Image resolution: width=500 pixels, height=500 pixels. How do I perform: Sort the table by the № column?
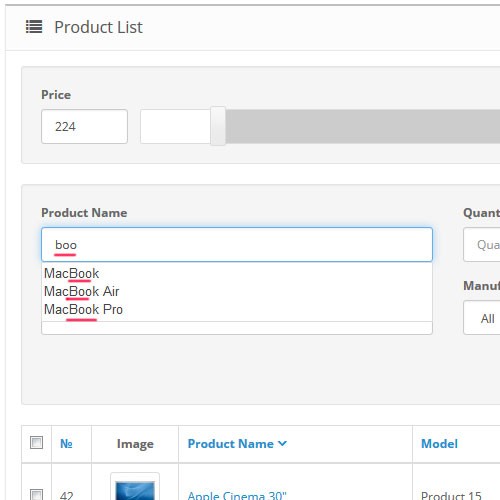tap(66, 444)
